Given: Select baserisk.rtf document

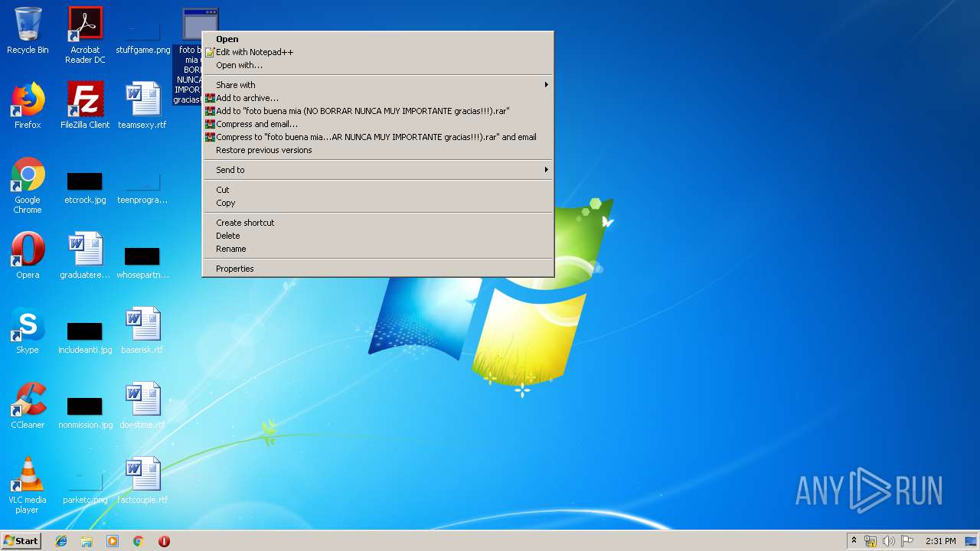Looking at the screenshot, I should [x=142, y=331].
